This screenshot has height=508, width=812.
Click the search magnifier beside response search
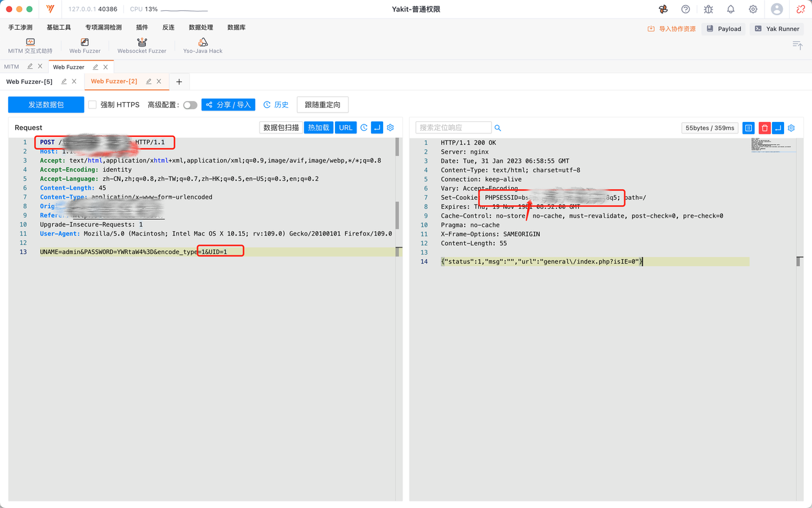point(498,128)
